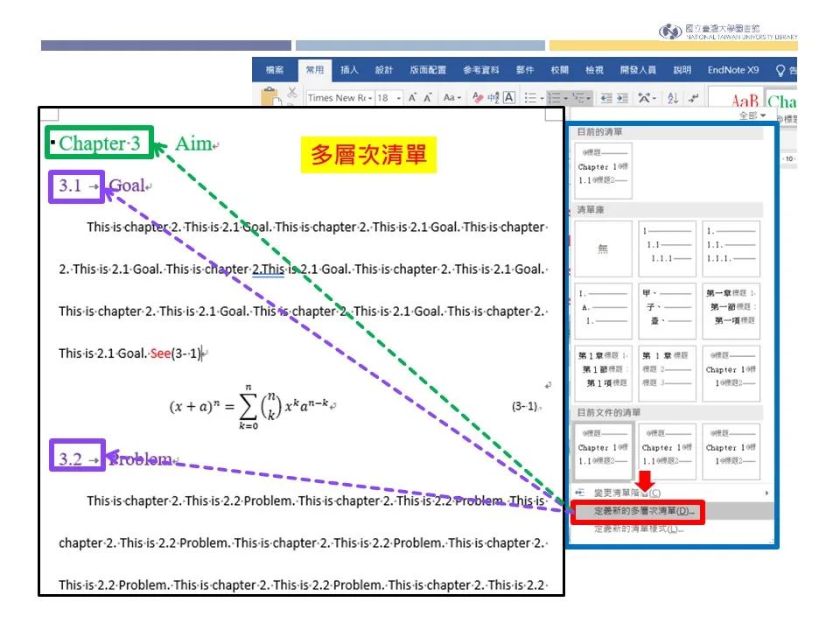This screenshot has height=630, width=840.
Task: Click the text highlight color swatch
Action: pyautogui.click(x=478, y=99)
